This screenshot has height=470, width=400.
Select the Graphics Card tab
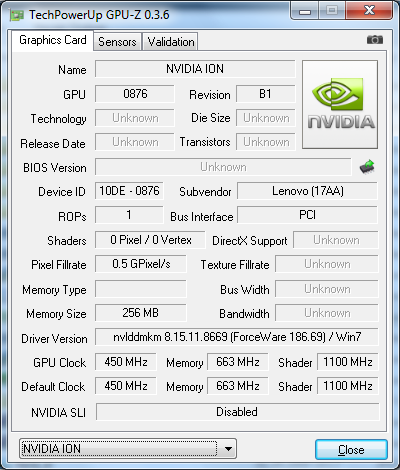pyautogui.click(x=53, y=40)
